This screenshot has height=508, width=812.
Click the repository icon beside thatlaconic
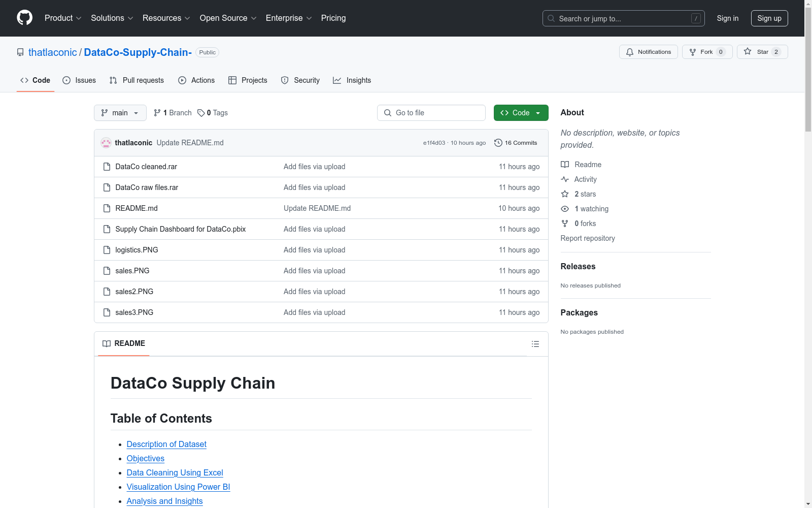[x=20, y=52]
